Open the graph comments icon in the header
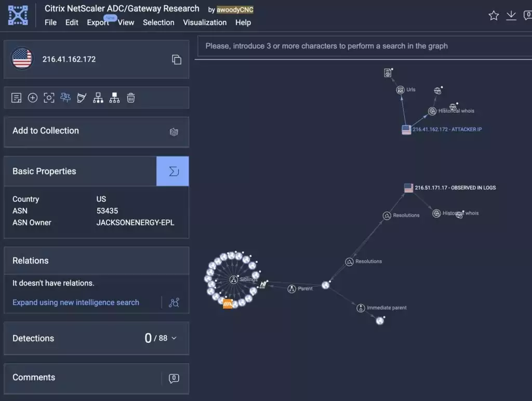The width and height of the screenshot is (532, 401). coord(528,15)
